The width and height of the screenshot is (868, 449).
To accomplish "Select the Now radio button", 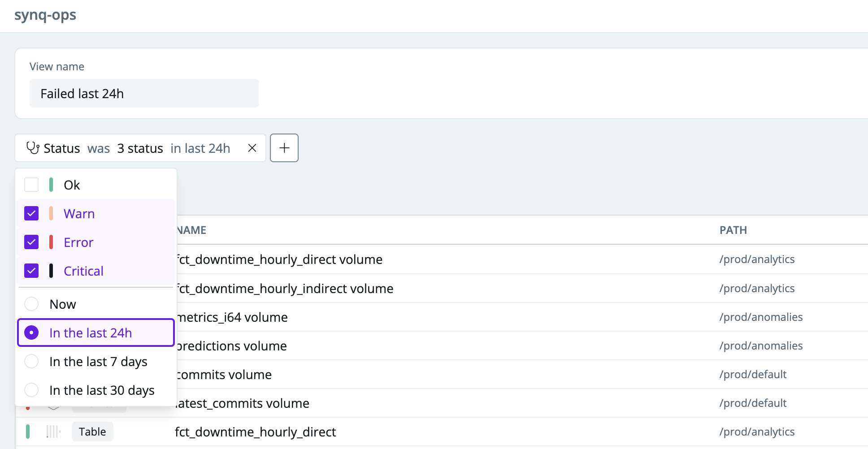I will point(31,304).
